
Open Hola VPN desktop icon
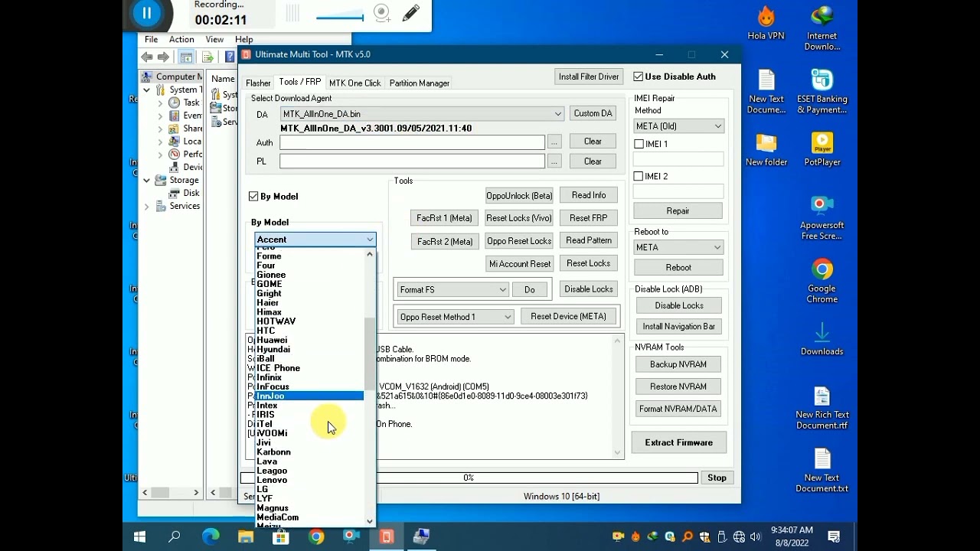coord(766,24)
